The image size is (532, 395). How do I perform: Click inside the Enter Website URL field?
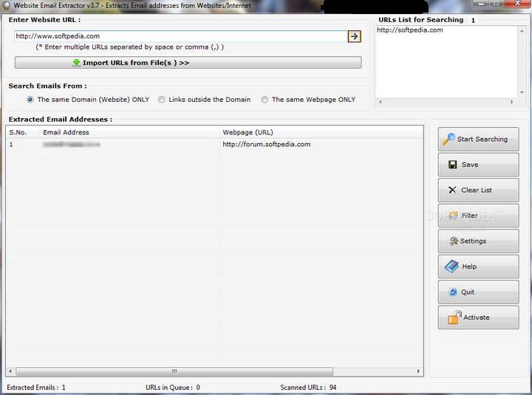tap(180, 36)
